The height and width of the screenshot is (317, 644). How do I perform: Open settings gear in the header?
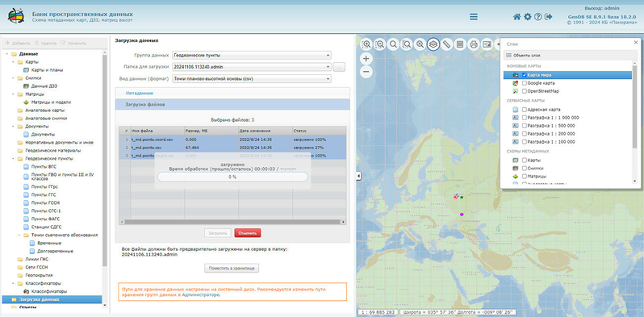click(x=528, y=17)
